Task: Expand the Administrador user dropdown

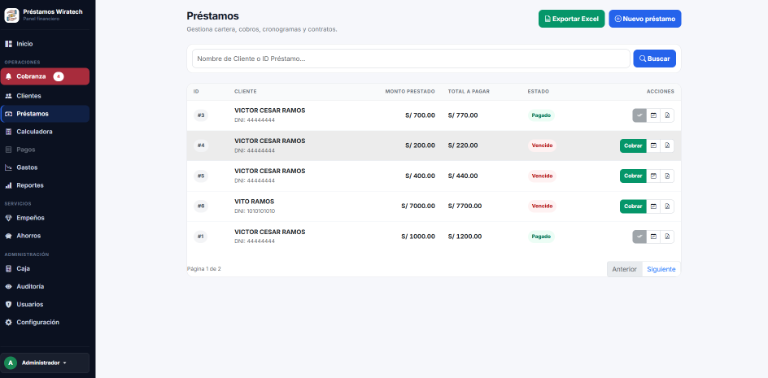Action: click(45, 363)
